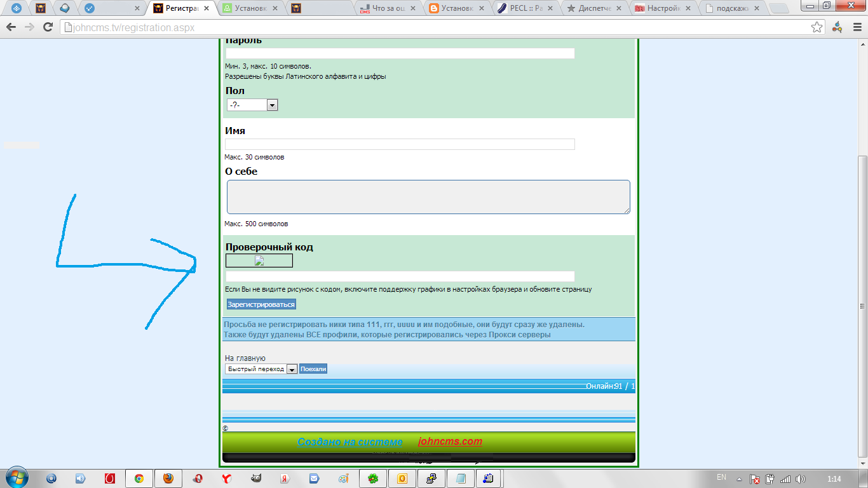Viewport: 868px width, 488px height.
Task: Click the 'О себе' text area
Action: point(428,197)
